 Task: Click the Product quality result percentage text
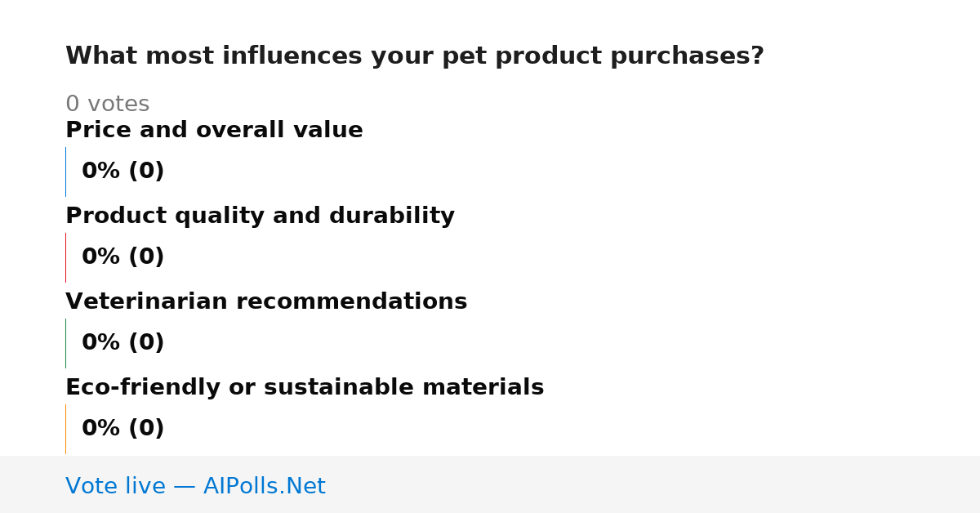(122, 257)
